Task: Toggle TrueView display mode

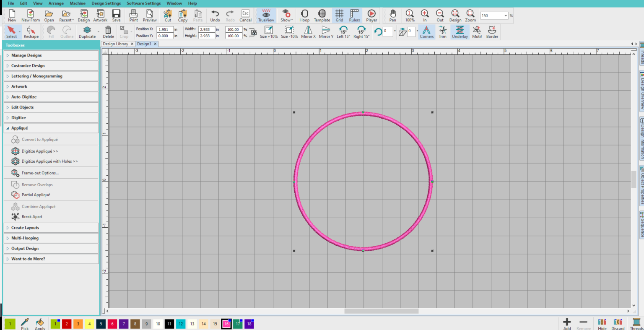Action: click(266, 16)
